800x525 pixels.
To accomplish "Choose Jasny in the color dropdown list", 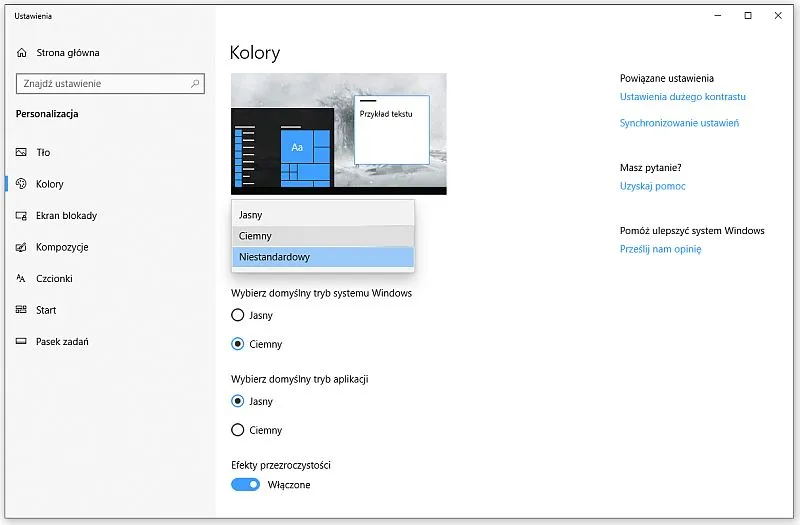I will (x=322, y=215).
